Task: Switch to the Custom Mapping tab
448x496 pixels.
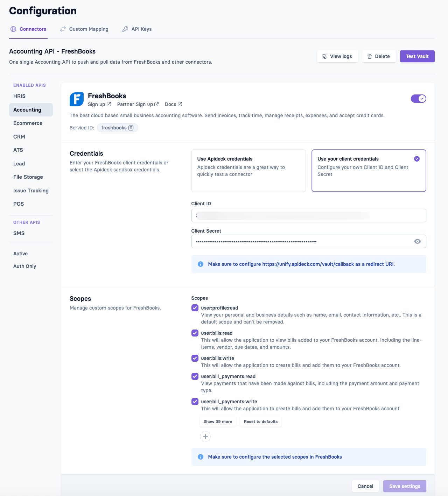Action: tap(89, 29)
